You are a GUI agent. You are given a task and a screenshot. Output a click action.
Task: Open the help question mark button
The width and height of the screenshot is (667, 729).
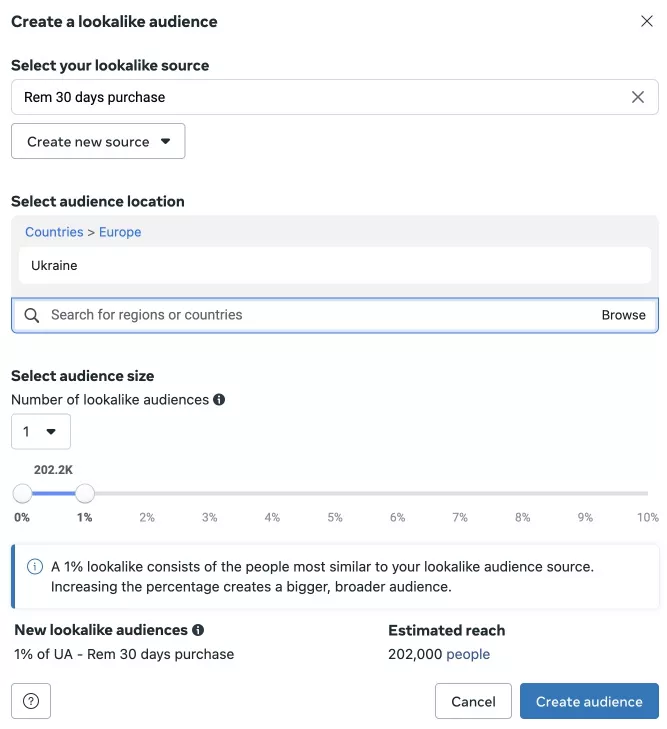[x=31, y=701]
